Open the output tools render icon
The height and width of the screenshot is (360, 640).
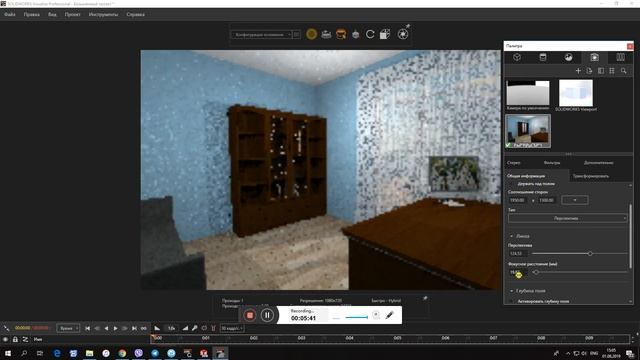(385, 34)
